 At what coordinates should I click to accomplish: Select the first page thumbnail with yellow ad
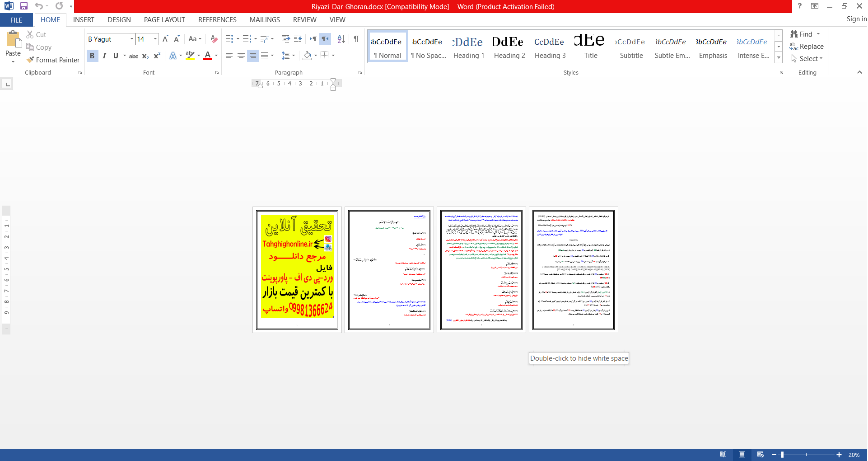tap(297, 270)
